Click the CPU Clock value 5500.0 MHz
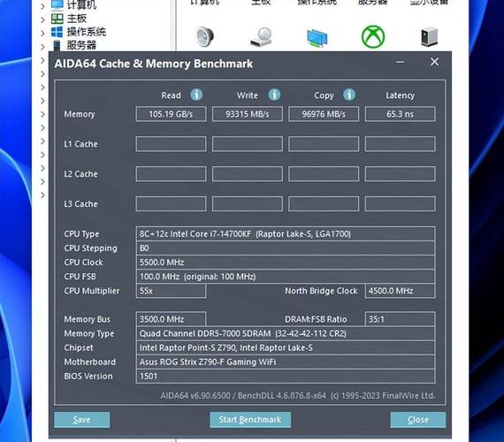The image size is (504, 442). point(286,263)
